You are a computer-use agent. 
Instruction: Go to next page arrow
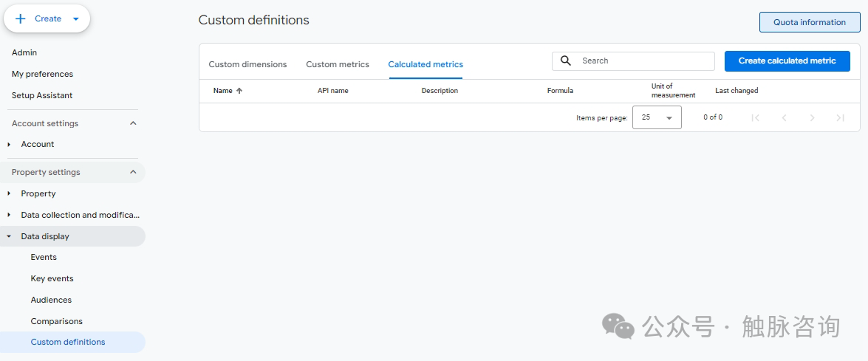pyautogui.click(x=812, y=117)
